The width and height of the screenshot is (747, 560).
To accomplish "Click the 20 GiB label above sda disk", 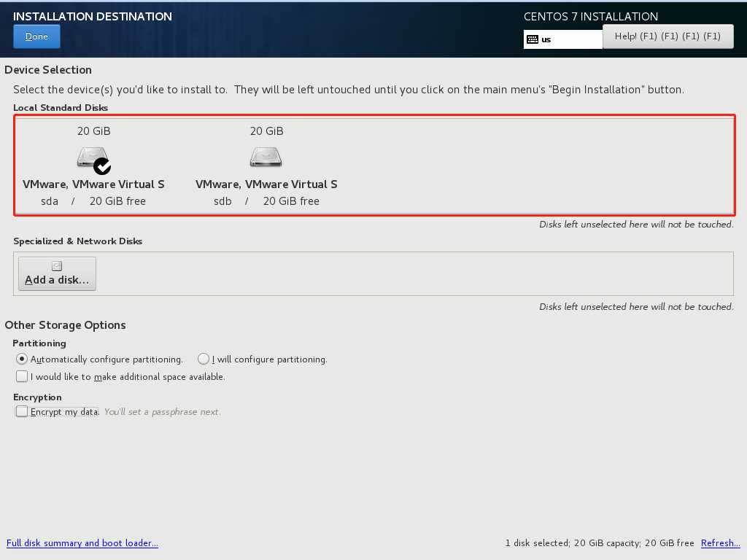I will (94, 131).
